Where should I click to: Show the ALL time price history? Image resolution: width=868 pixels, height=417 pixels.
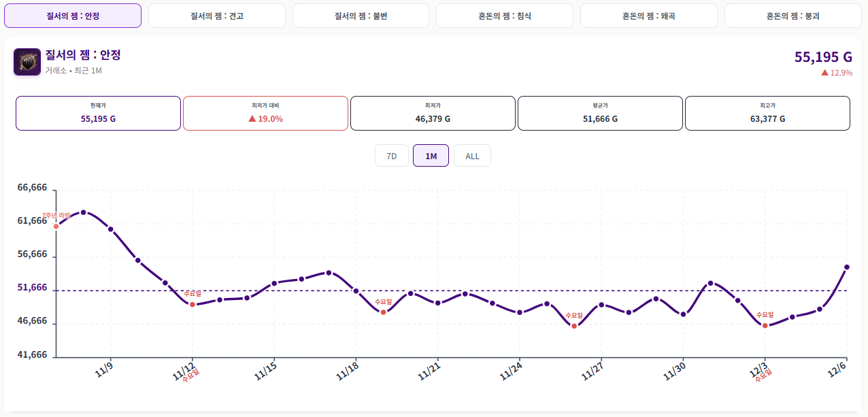472,156
